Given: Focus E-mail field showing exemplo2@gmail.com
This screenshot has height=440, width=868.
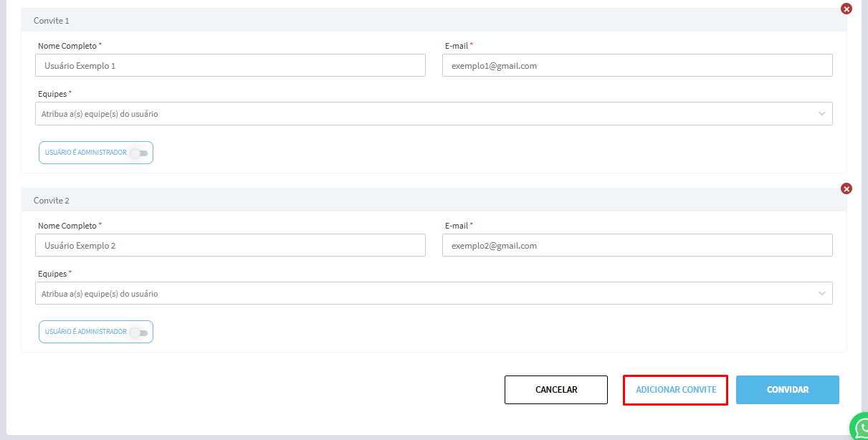Looking at the screenshot, I should click(x=637, y=246).
